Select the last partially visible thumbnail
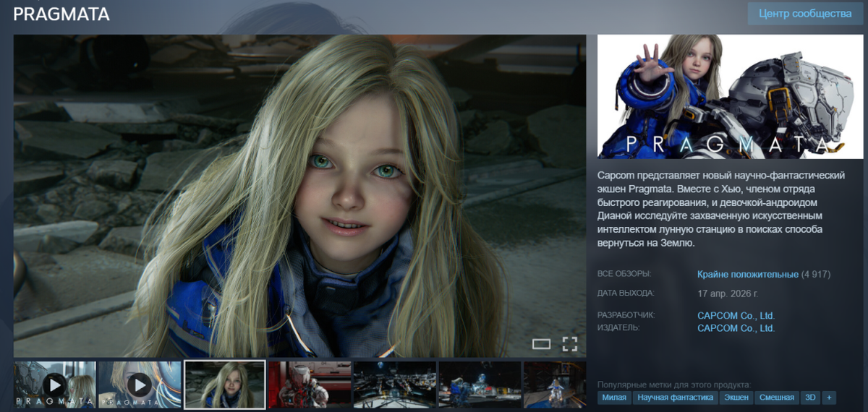 click(x=555, y=385)
